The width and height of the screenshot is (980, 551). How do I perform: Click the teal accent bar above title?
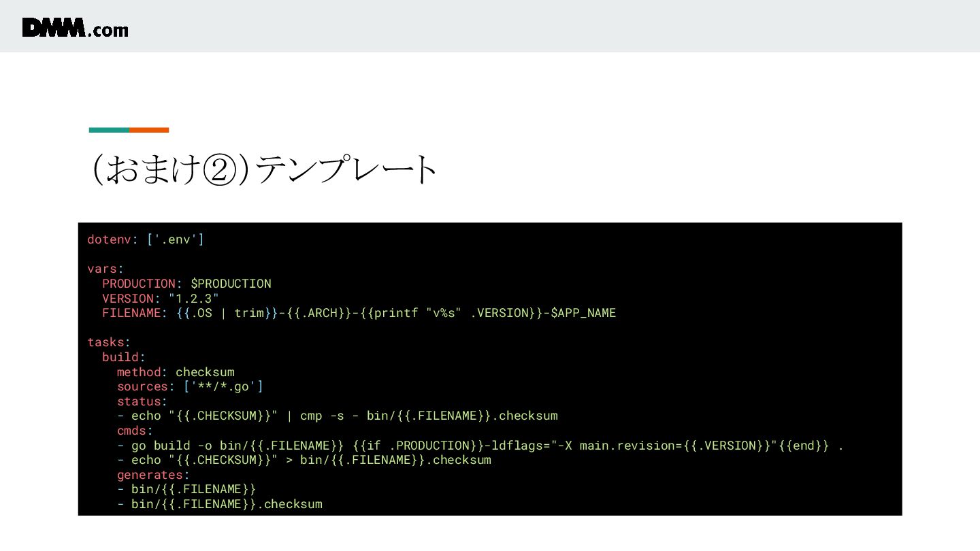(x=109, y=130)
